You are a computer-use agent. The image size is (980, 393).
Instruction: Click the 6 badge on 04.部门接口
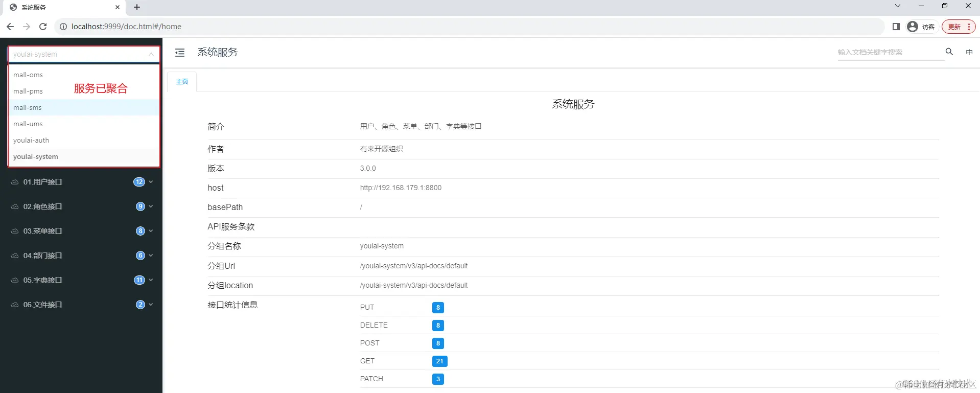coord(141,256)
